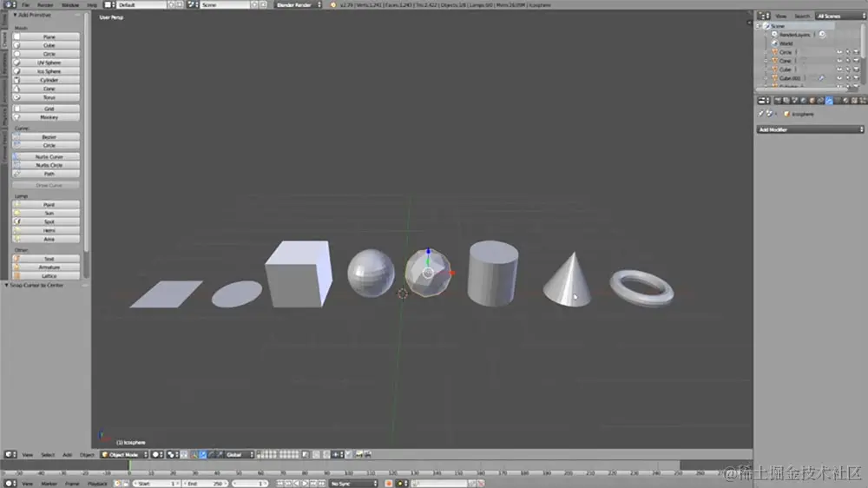Click the current frame field
868x488 pixels.
pos(250,484)
